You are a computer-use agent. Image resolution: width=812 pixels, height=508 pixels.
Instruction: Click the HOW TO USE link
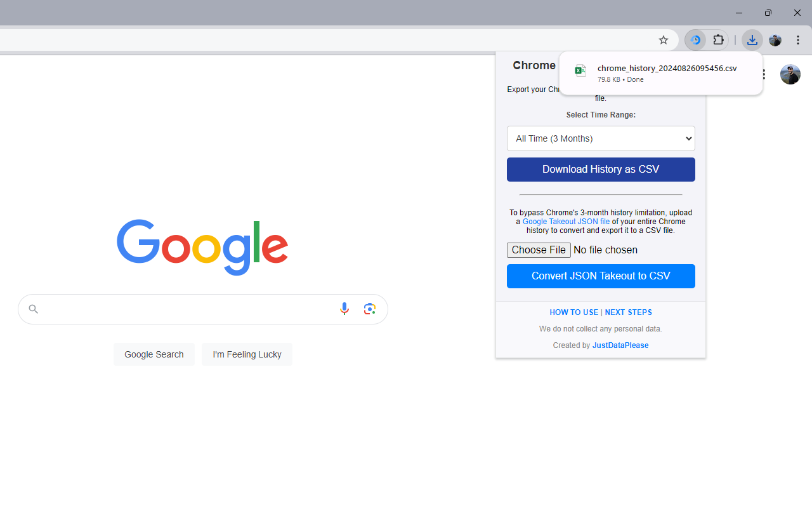[573, 312]
